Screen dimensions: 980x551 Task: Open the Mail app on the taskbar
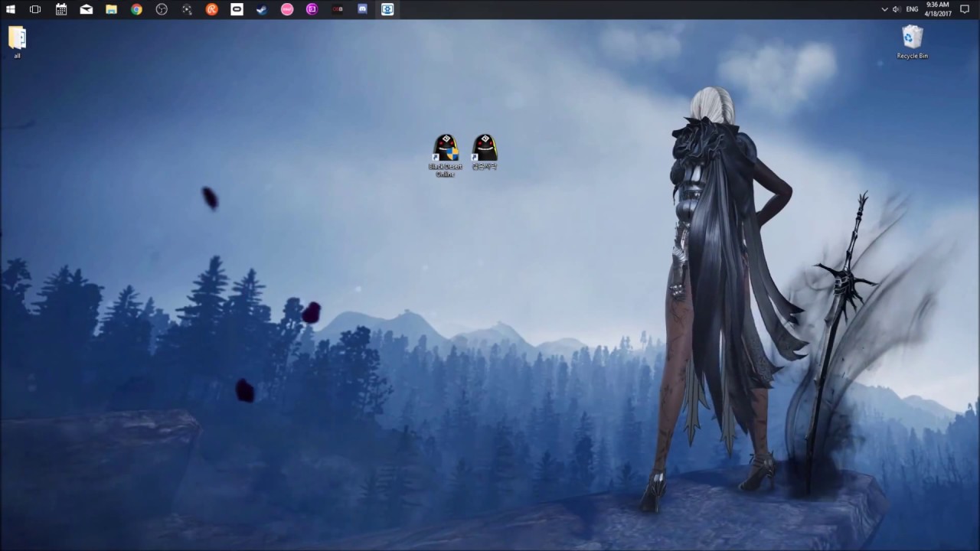click(87, 9)
